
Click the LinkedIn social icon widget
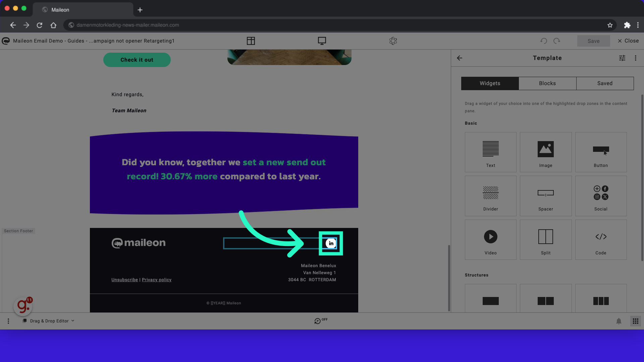[330, 243]
